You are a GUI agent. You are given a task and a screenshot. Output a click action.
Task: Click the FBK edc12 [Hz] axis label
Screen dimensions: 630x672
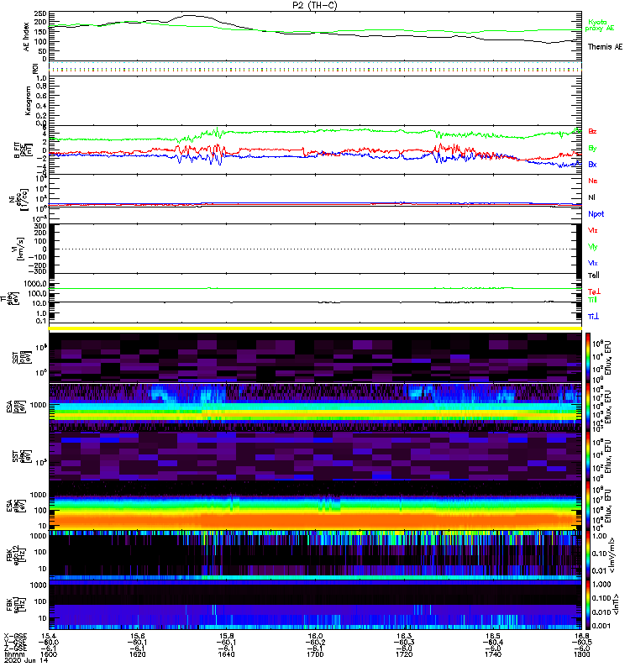click(x=15, y=554)
